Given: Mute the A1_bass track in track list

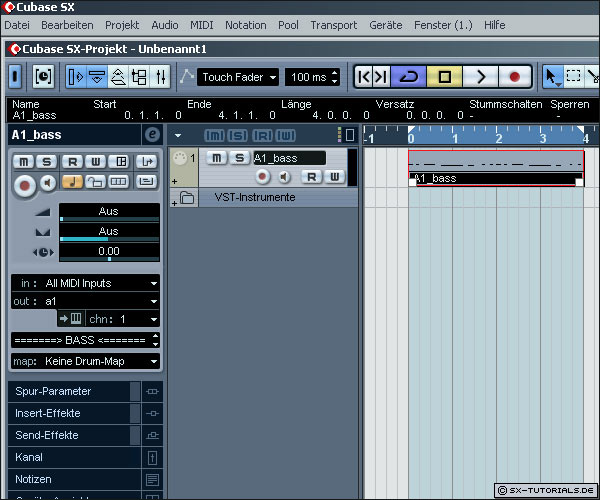Looking at the screenshot, I should (x=217, y=158).
